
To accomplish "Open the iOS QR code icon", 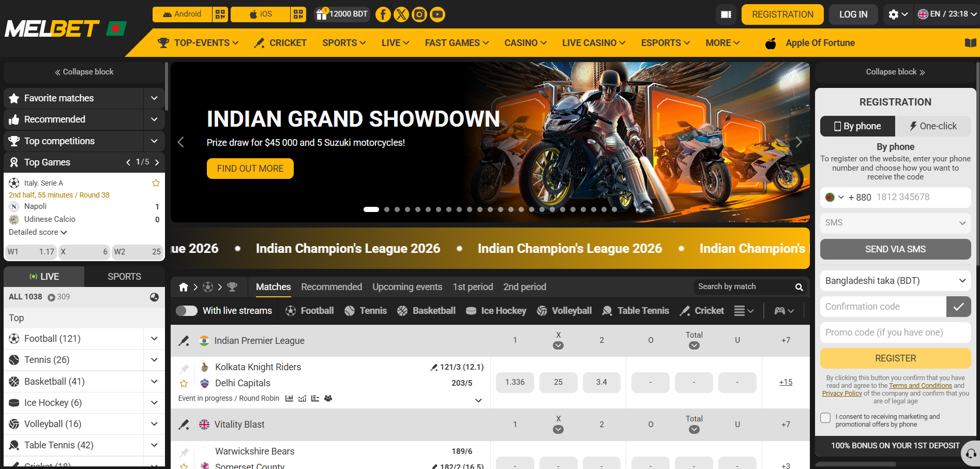I will 298,14.
